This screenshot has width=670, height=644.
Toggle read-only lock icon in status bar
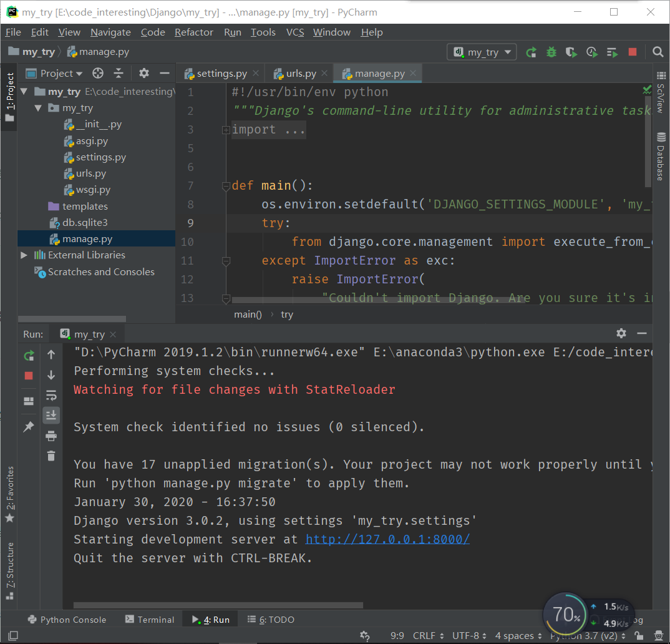639,635
